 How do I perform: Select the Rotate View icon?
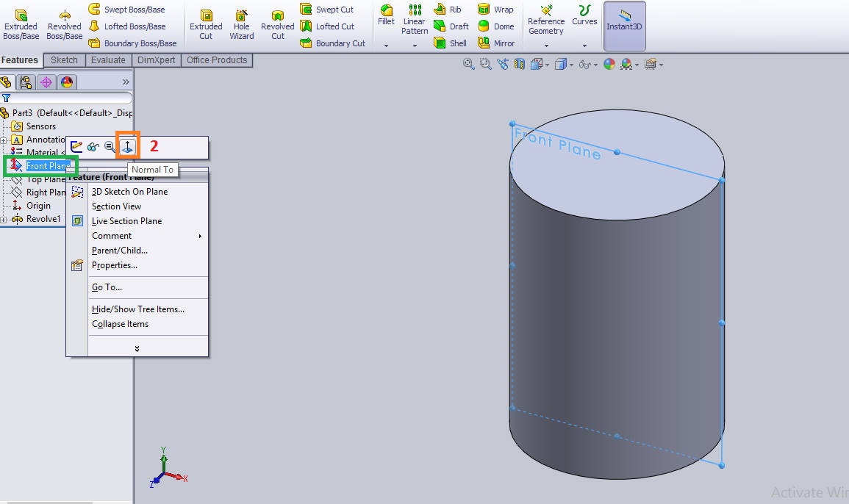[502, 64]
